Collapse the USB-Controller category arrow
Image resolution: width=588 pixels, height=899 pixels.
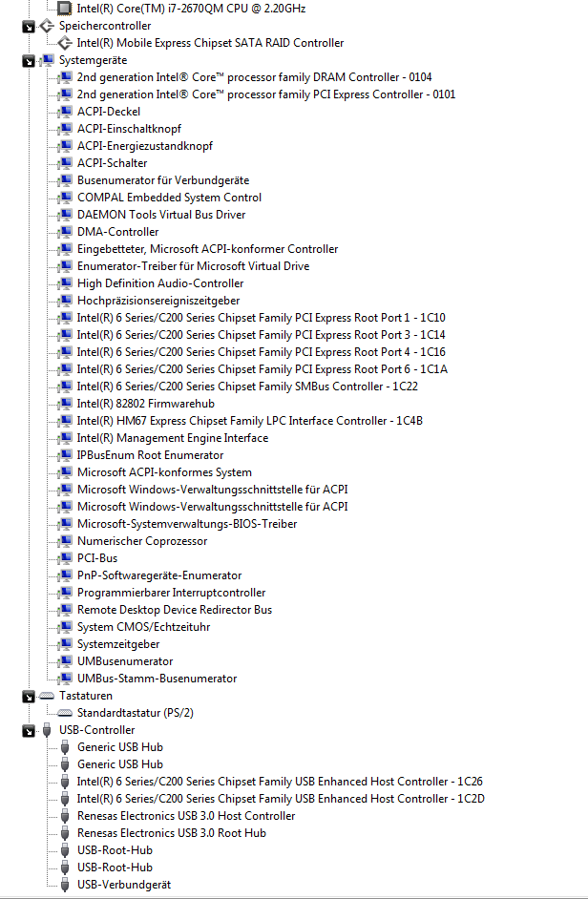click(29, 730)
